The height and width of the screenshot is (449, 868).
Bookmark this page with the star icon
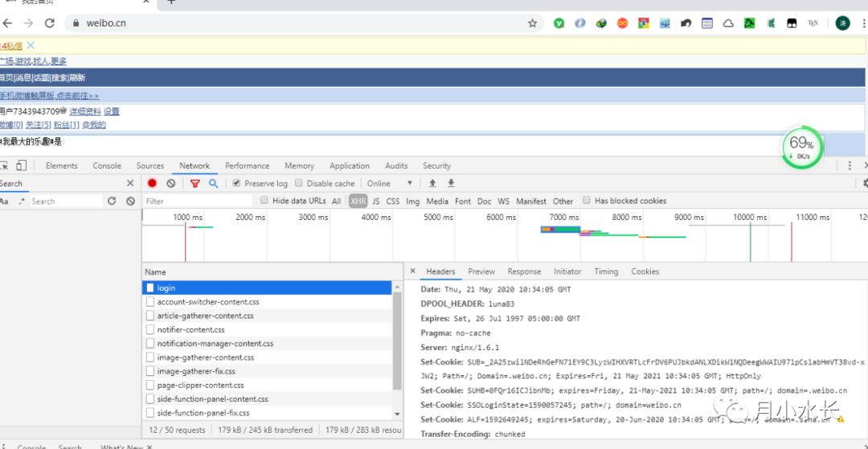tap(533, 23)
